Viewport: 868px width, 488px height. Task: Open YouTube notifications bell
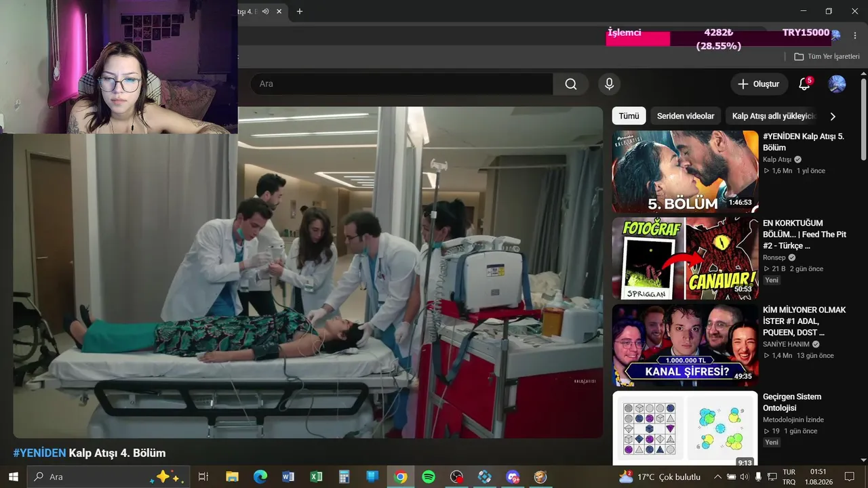[804, 84]
